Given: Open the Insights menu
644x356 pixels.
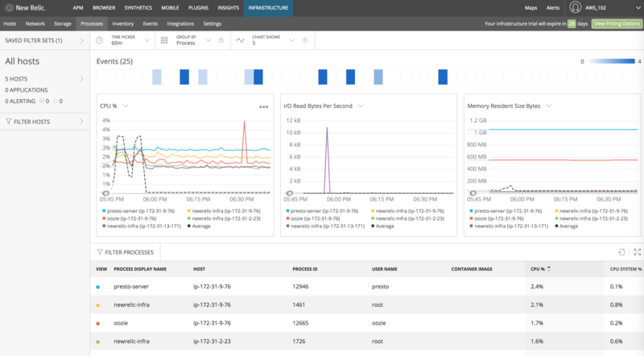Looking at the screenshot, I should (229, 8).
